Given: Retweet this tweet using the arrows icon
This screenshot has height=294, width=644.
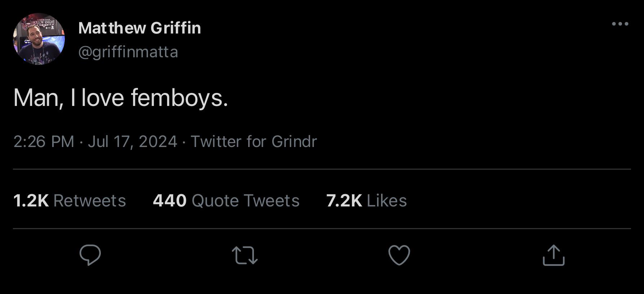Looking at the screenshot, I should (245, 255).
